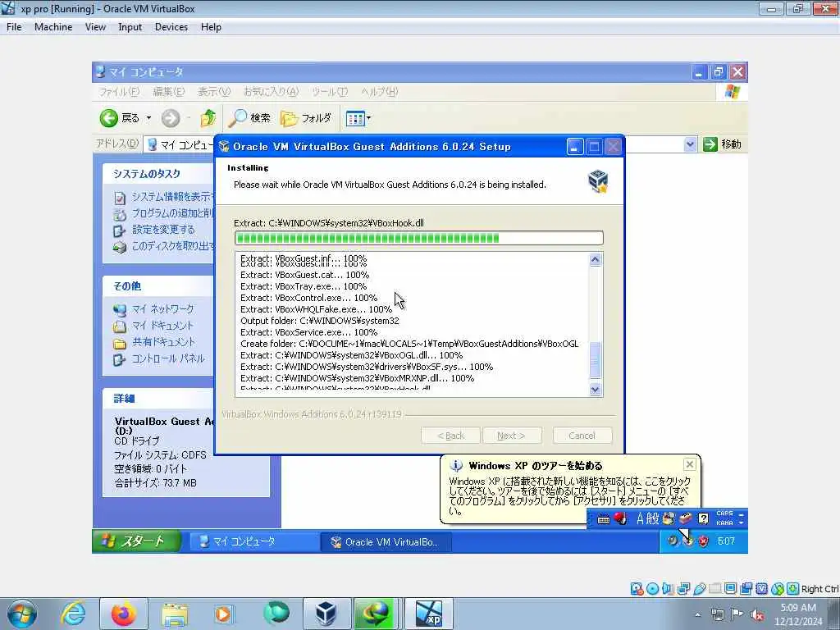Click the install log scrollbar thumb
The height and width of the screenshot is (630, 840).
click(x=596, y=361)
